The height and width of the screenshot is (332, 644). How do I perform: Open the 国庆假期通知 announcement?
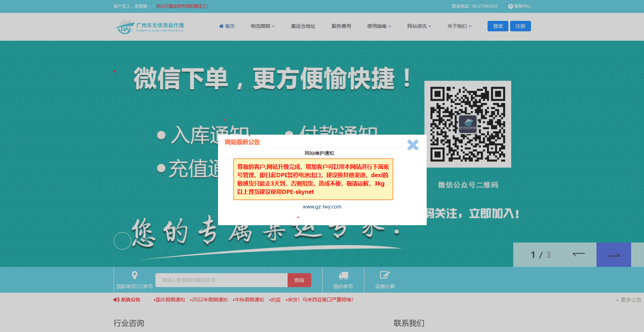(x=169, y=300)
